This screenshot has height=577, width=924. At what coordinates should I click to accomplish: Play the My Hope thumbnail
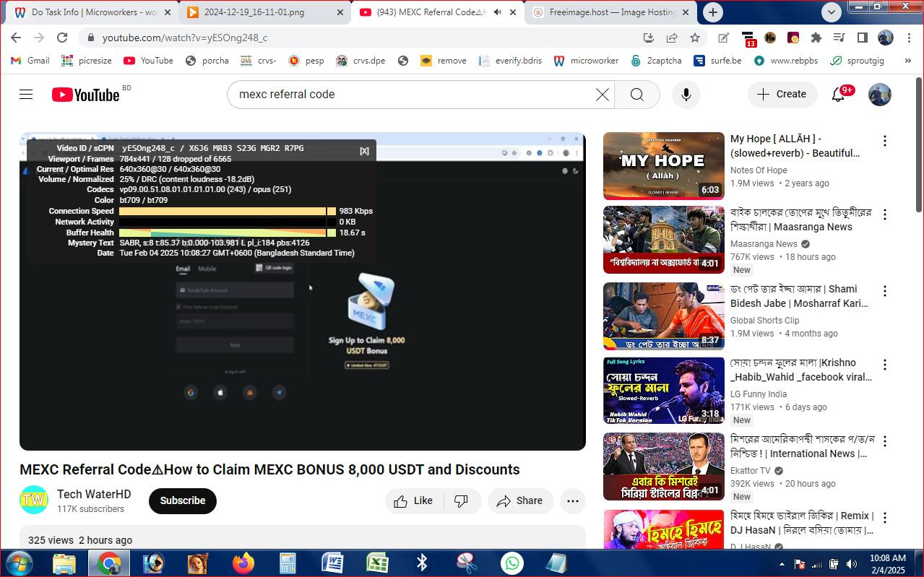[663, 166]
